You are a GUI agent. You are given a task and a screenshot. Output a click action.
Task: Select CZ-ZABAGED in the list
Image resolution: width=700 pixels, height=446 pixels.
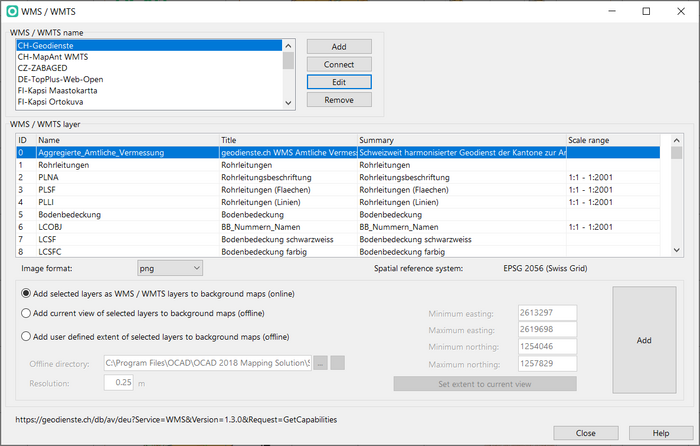pos(149,68)
